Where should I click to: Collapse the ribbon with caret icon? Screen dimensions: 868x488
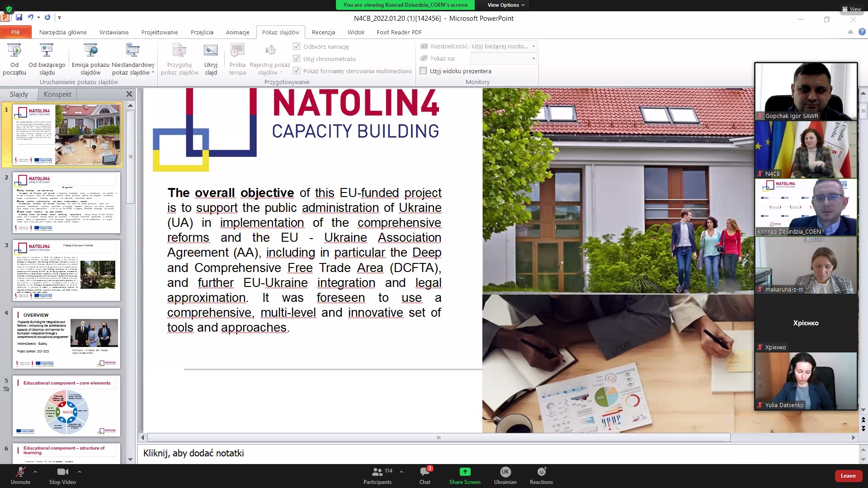point(850,32)
